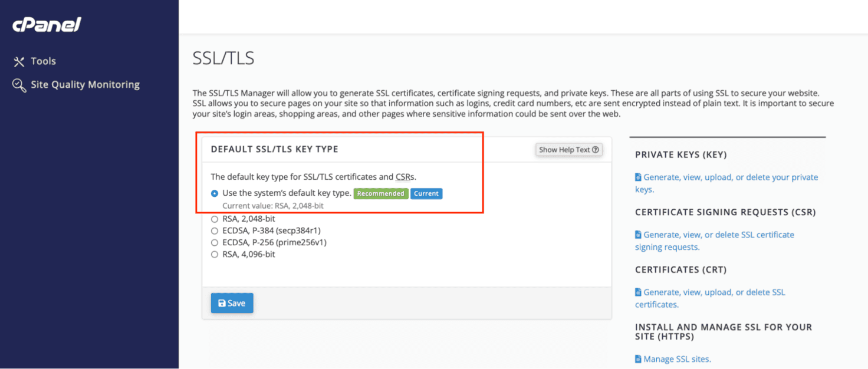Select ECDSA, P-256 (prime256v1) key type
868x369 pixels.
coord(215,242)
